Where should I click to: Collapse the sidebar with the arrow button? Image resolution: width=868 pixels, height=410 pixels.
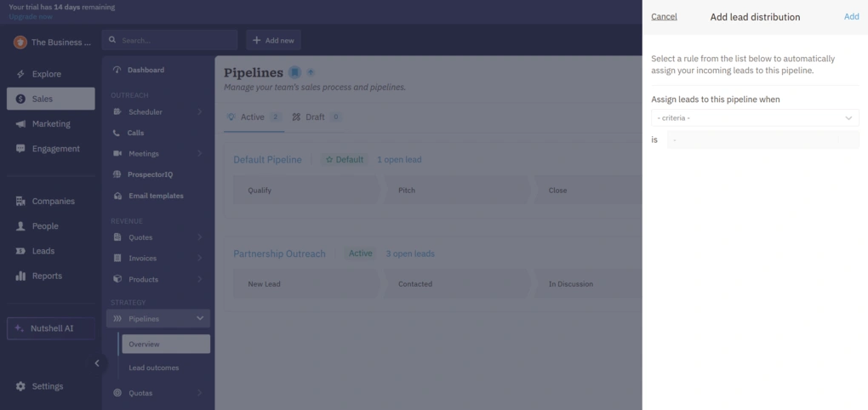coord(96,363)
